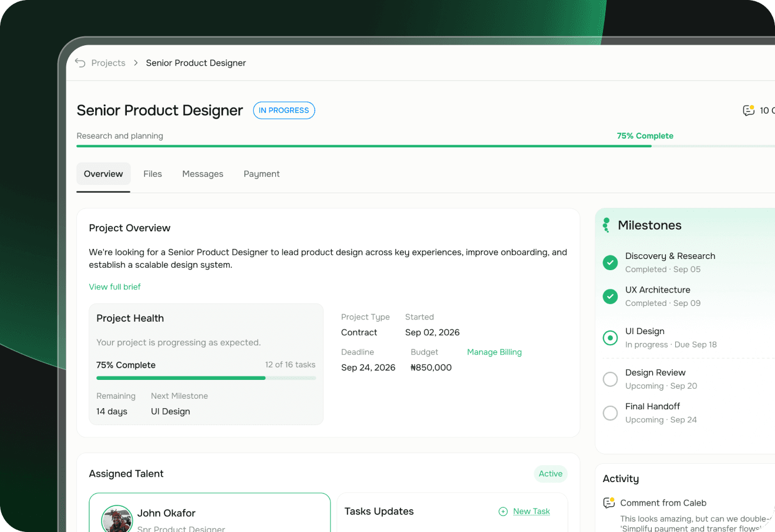Screen dimensions: 775x532
Task: Click the plus circle icon beside New Task
Action: [x=503, y=511]
